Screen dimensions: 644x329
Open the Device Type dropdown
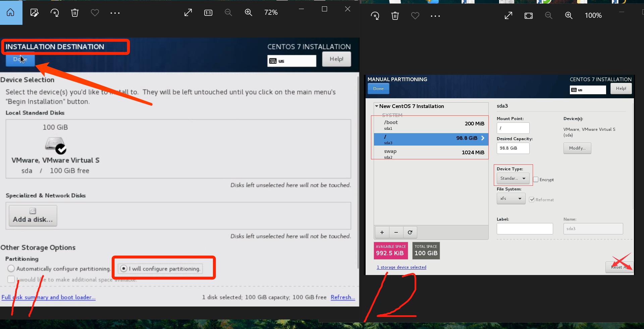coord(513,178)
